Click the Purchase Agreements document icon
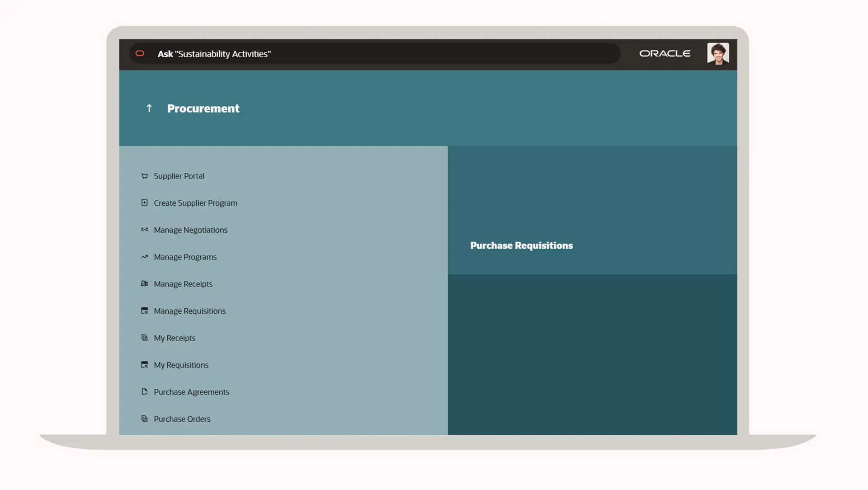The height and width of the screenshot is (490, 868). pos(144,391)
